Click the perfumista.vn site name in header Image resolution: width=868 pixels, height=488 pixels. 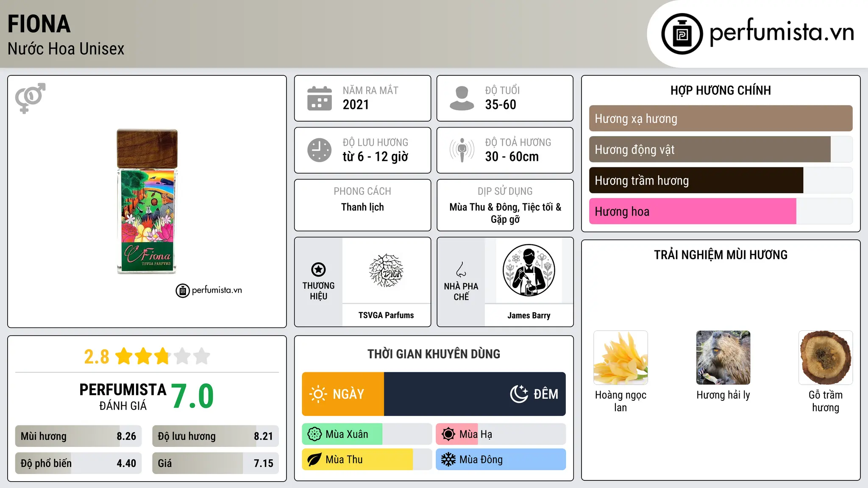coord(782,33)
